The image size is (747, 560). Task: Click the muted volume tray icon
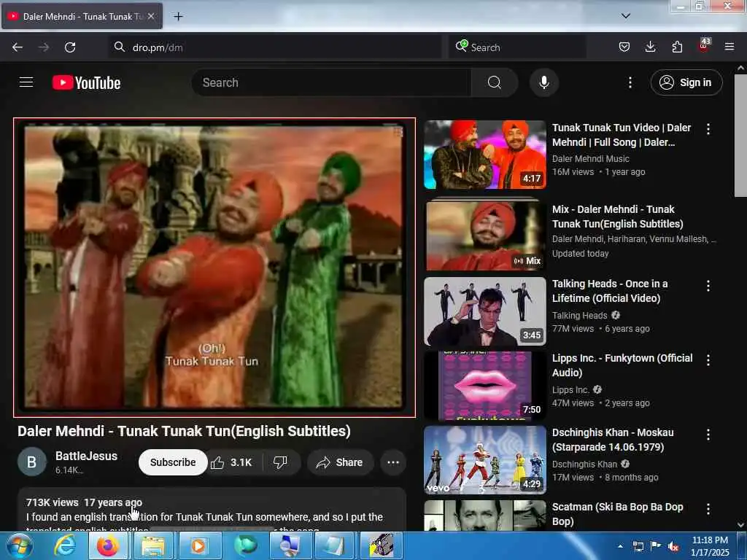pyautogui.click(x=673, y=546)
